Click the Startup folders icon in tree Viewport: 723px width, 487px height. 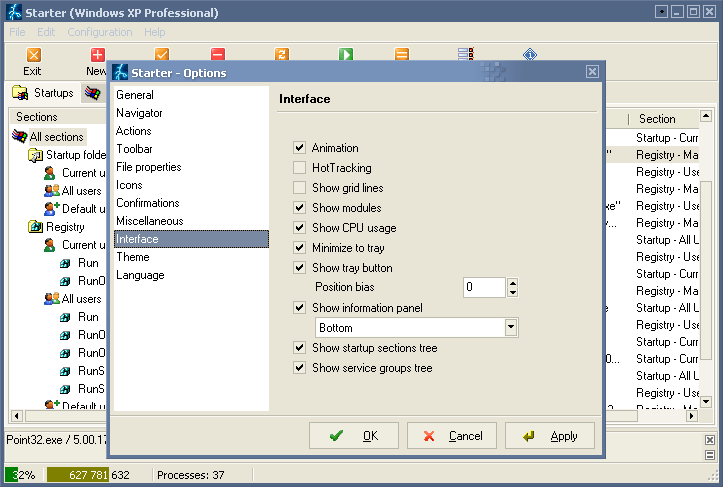(x=36, y=155)
